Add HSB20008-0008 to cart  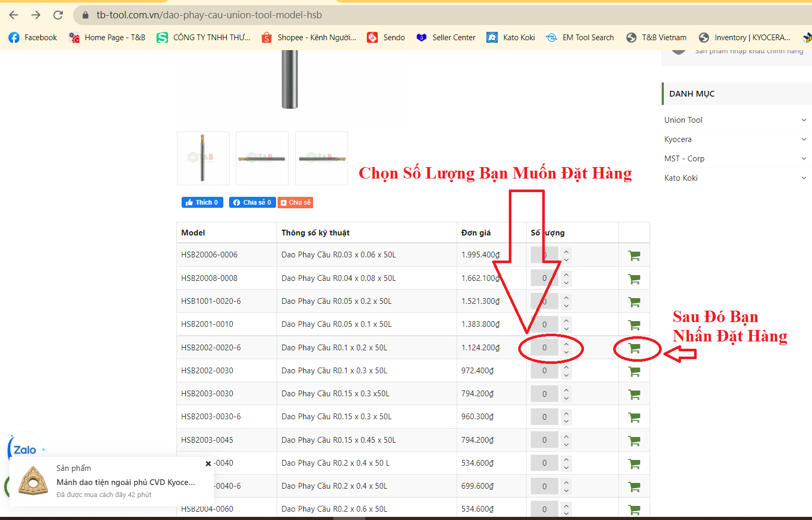tap(634, 279)
